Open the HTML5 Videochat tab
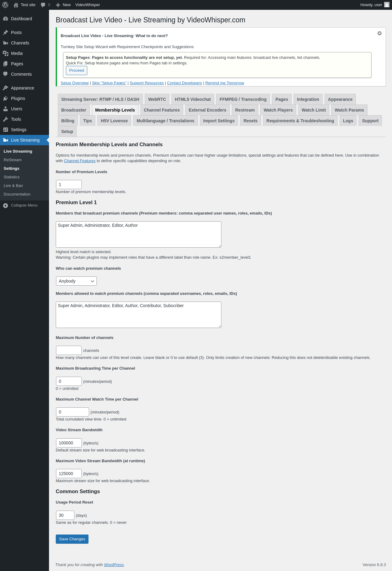Image resolution: width=392 pixels, height=571 pixels. [x=193, y=99]
